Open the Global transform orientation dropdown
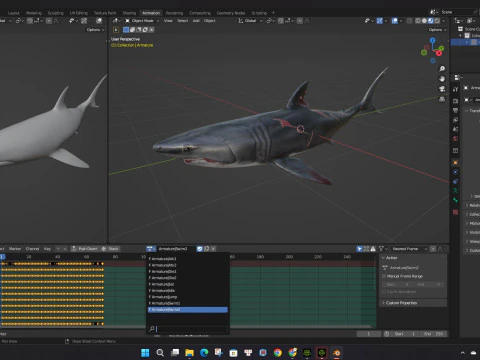Image resolution: width=480 pixels, height=360 pixels. click(x=250, y=21)
